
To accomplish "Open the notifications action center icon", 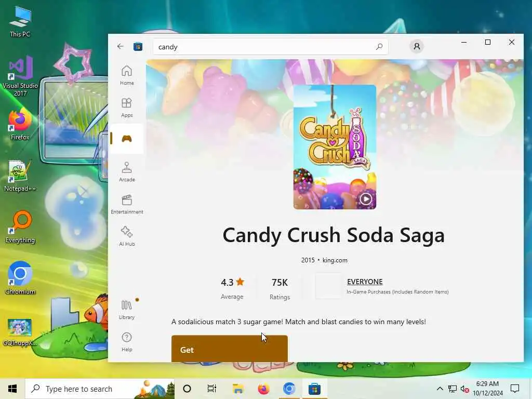I will point(515,389).
